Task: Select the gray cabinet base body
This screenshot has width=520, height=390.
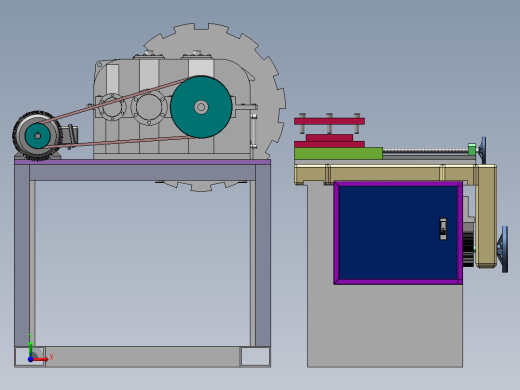Action: coord(385,325)
